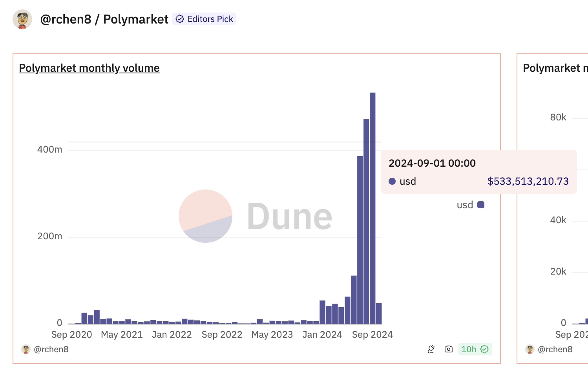This screenshot has height=375, width=588.
Task: Click the 40k axis label in the right chart
Action: click(x=558, y=220)
